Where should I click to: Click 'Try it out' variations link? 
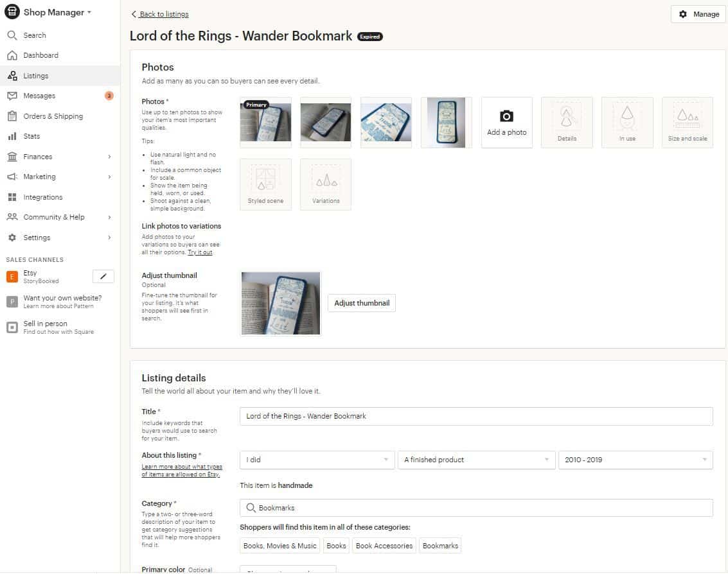[200, 252]
